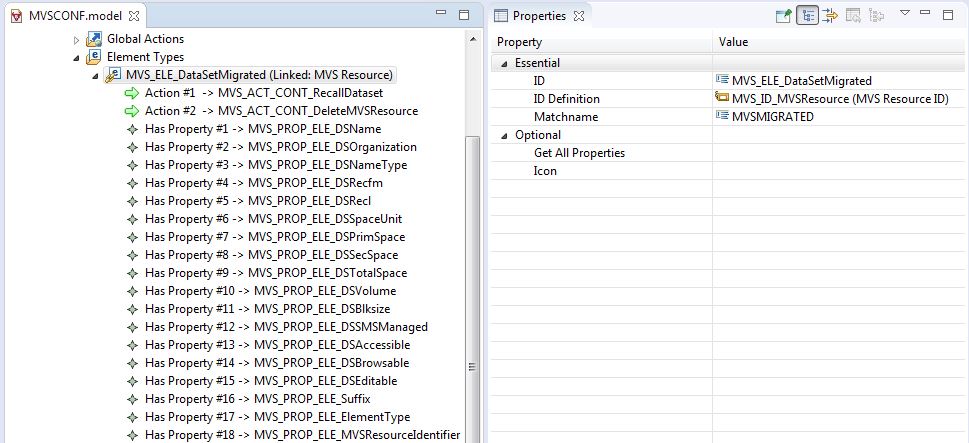Maximize the Properties view pane
Image resolution: width=969 pixels, height=443 pixels.
click(x=948, y=15)
